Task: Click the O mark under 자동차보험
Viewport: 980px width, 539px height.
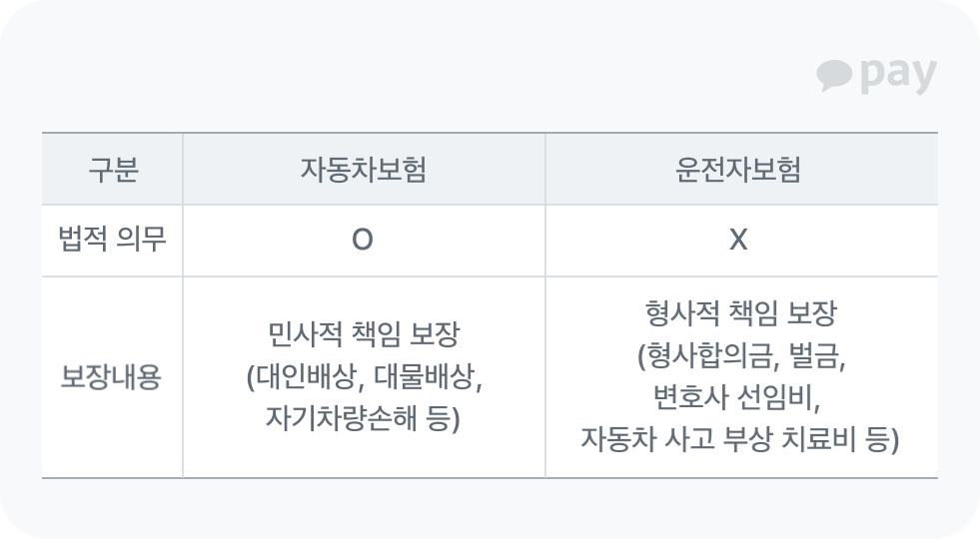Action: (364, 241)
